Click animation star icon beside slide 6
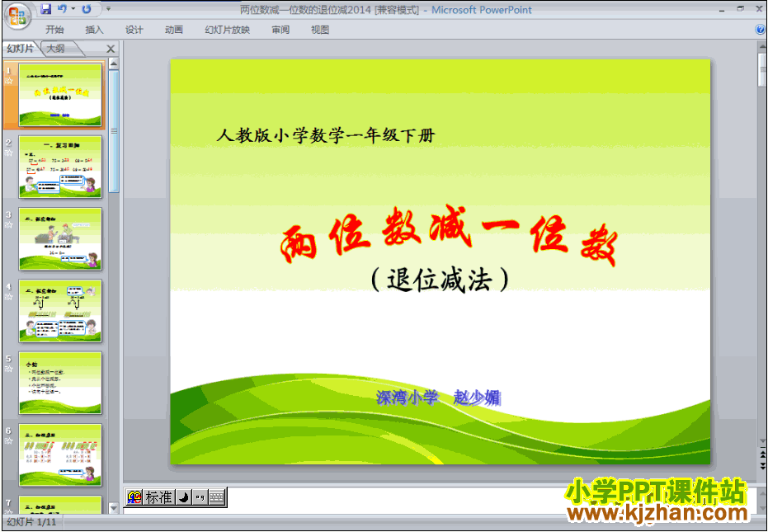The image size is (768, 532). click(x=9, y=441)
